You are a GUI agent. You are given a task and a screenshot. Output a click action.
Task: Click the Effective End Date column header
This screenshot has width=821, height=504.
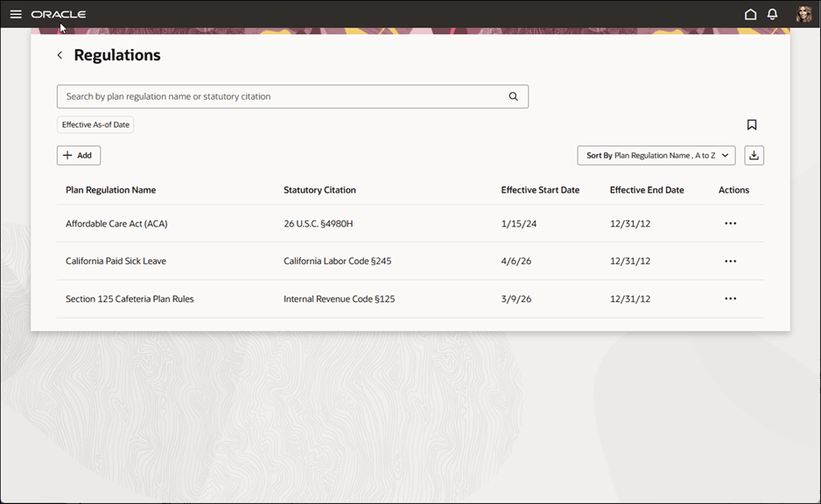647,190
